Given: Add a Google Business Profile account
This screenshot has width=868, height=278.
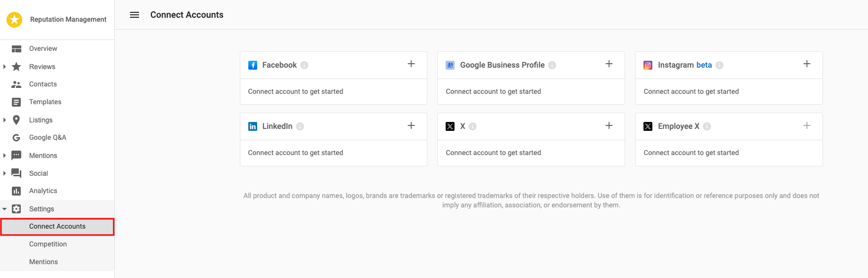Looking at the screenshot, I should [609, 64].
